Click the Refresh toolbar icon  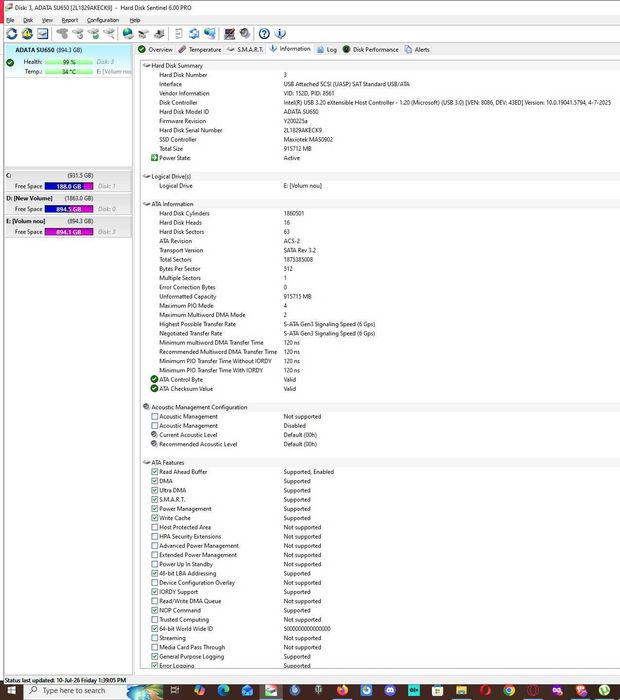click(x=12, y=33)
